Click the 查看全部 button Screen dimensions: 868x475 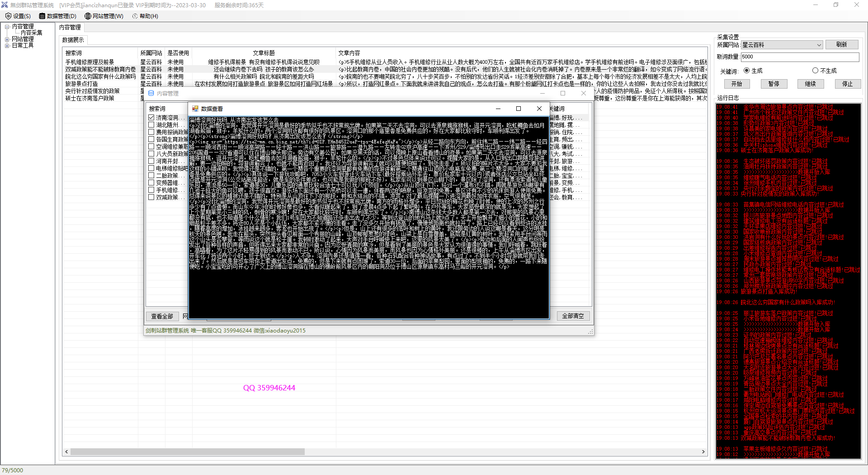[x=162, y=316]
